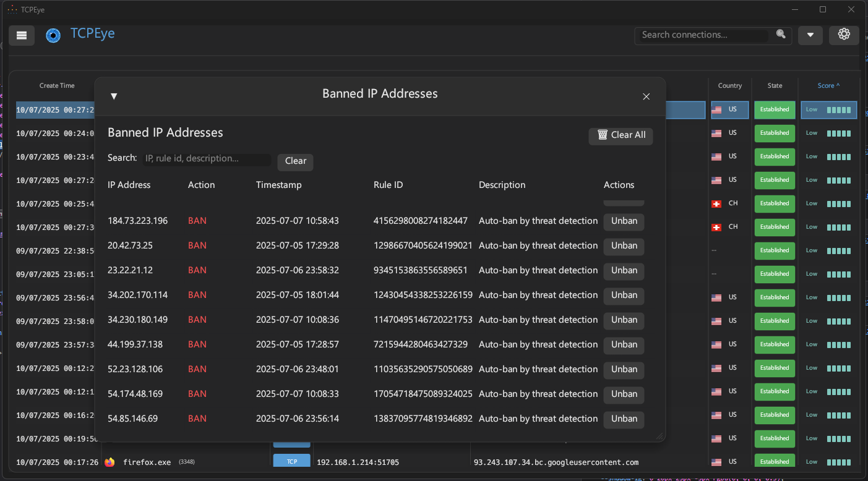Open the hamburger menu button
Image resolution: width=868 pixels, height=481 pixels.
tap(22, 35)
